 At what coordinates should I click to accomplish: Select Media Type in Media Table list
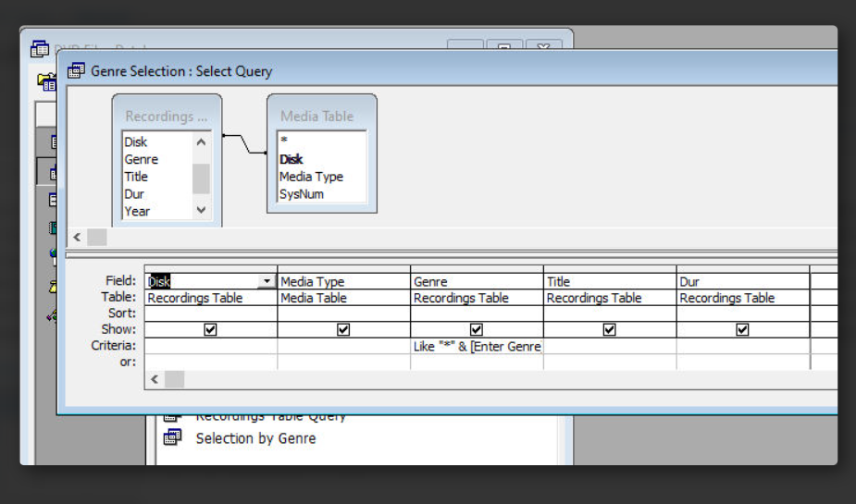click(x=311, y=177)
